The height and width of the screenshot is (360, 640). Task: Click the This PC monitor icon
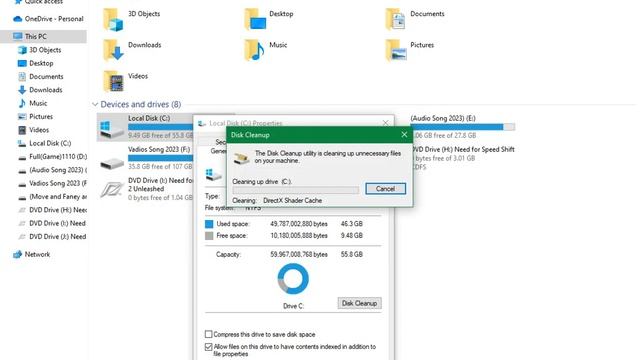coord(18,36)
